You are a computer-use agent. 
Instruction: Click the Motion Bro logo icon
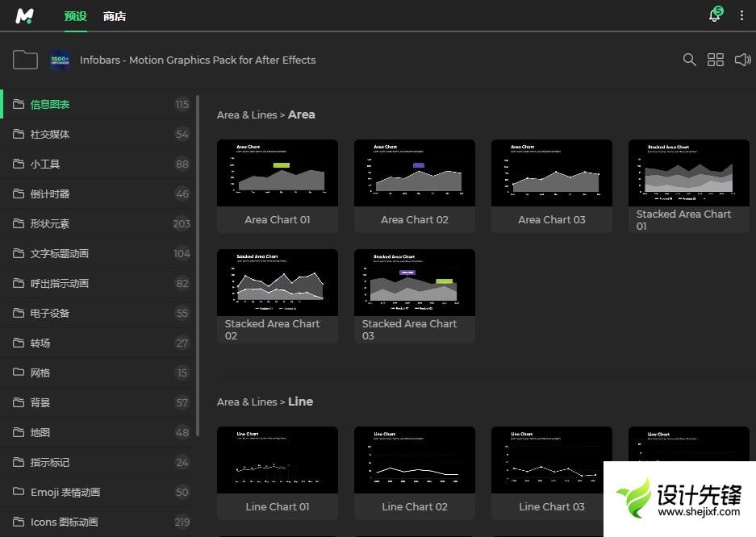[24, 15]
